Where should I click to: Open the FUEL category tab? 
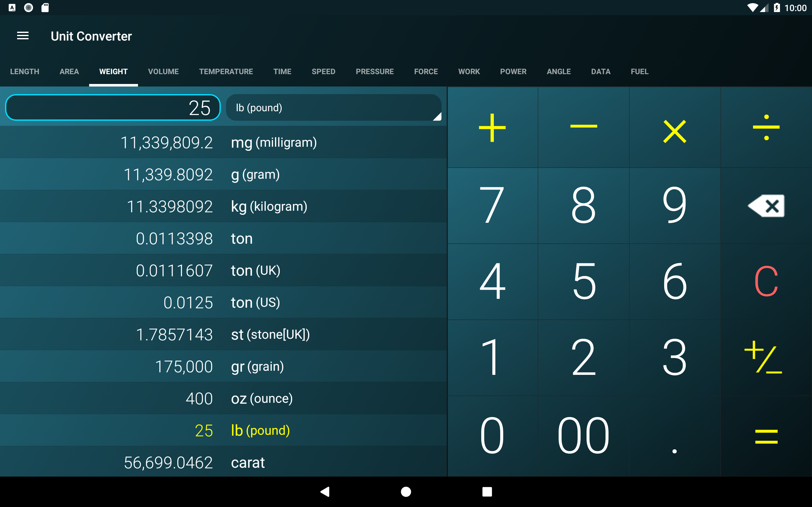[x=639, y=71]
